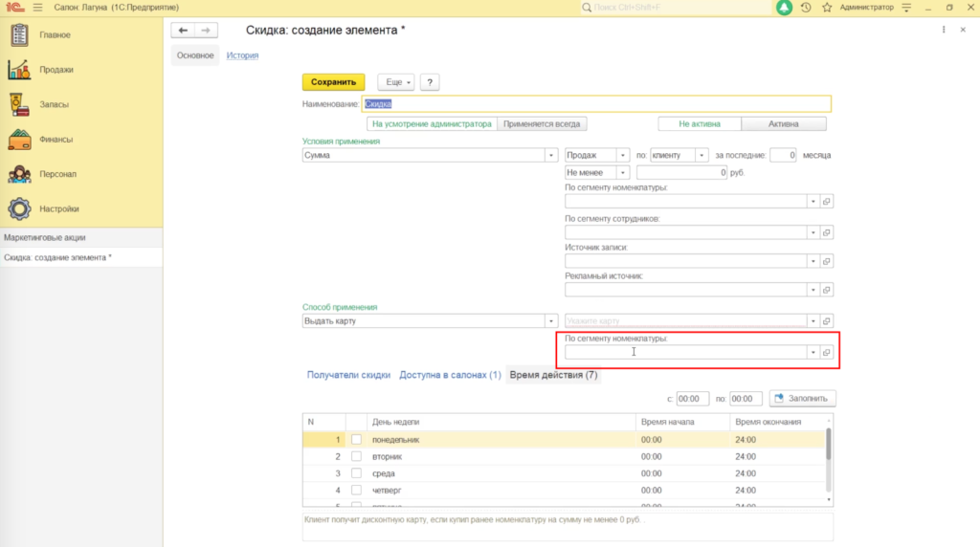Click the 1C logo icon
Viewport: 980px width, 547px height.
point(15,8)
